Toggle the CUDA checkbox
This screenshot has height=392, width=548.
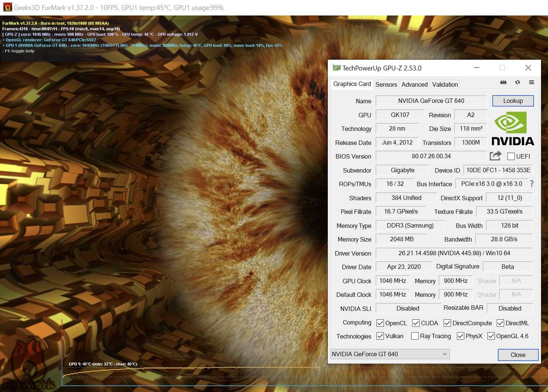[x=416, y=323]
